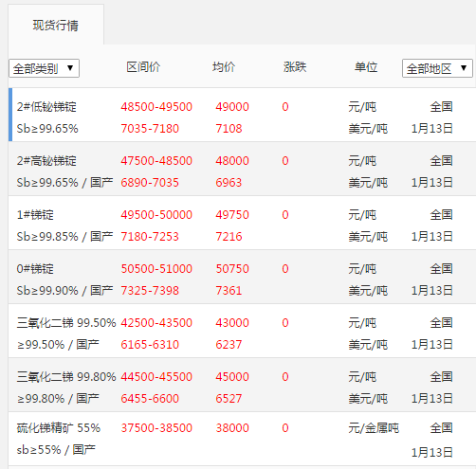476x469 pixels.
Task: Select the average price 49000
Action: point(232,107)
